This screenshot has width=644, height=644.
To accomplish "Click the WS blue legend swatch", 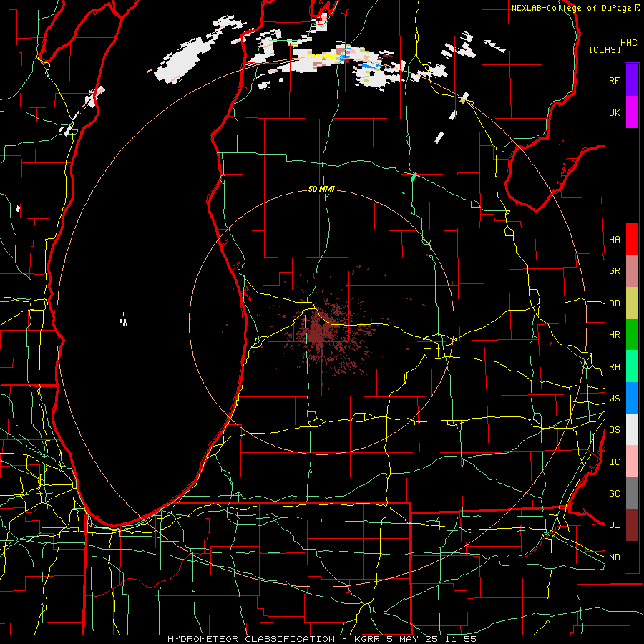I will click(x=632, y=398).
